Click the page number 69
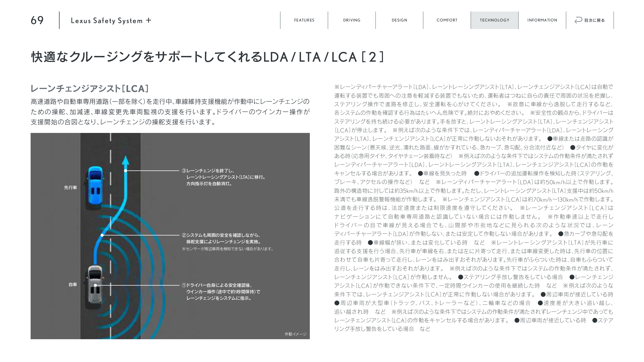 click(x=37, y=20)
